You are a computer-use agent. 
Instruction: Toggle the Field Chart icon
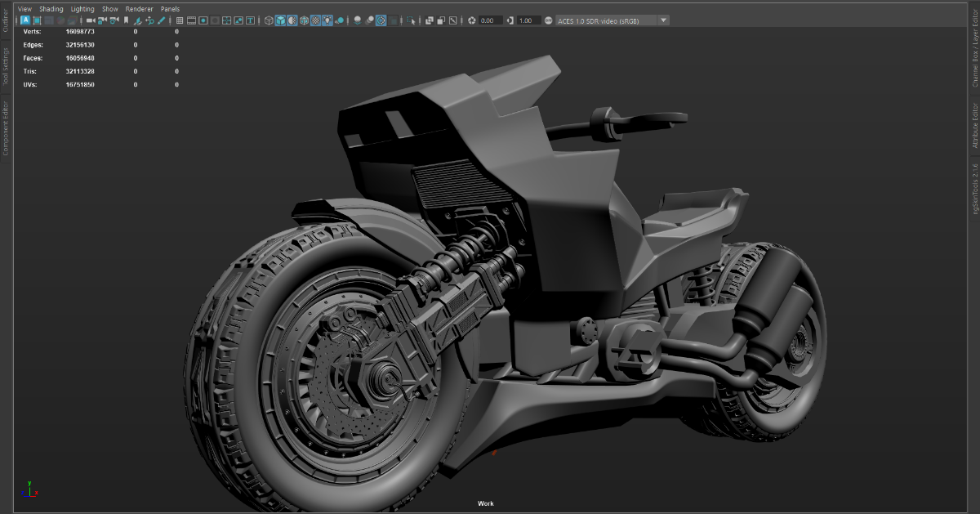226,20
